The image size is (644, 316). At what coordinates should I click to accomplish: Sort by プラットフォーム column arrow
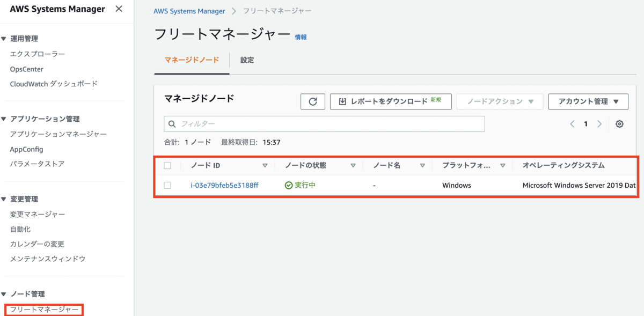[x=502, y=166]
